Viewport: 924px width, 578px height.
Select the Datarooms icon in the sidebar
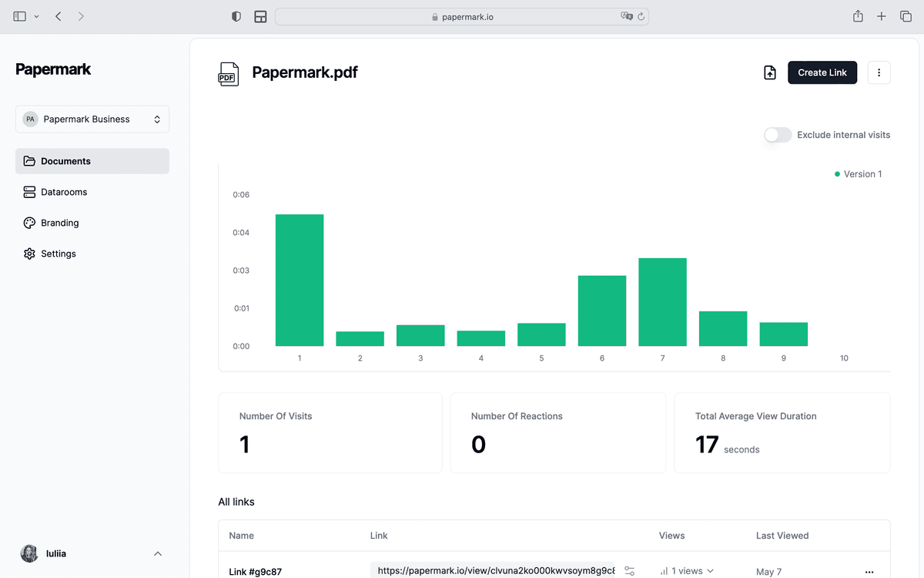[29, 192]
